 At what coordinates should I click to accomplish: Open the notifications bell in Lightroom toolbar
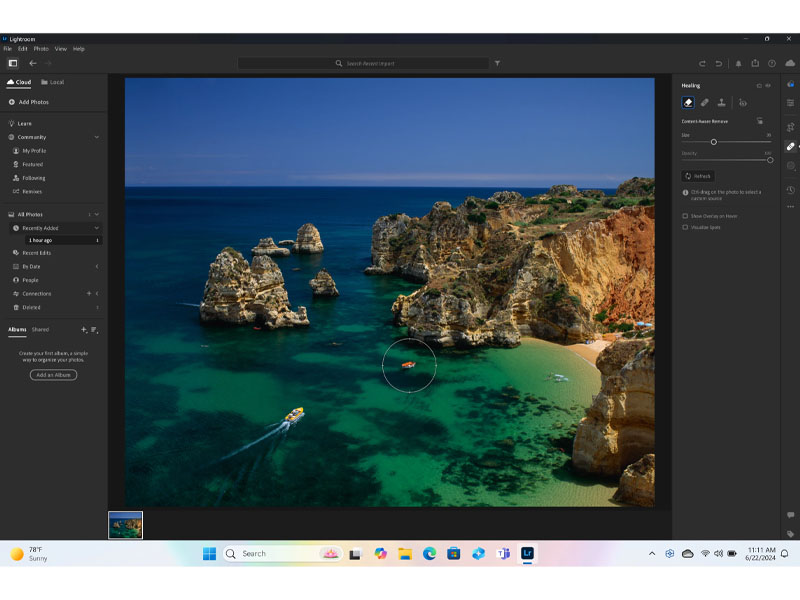738,63
